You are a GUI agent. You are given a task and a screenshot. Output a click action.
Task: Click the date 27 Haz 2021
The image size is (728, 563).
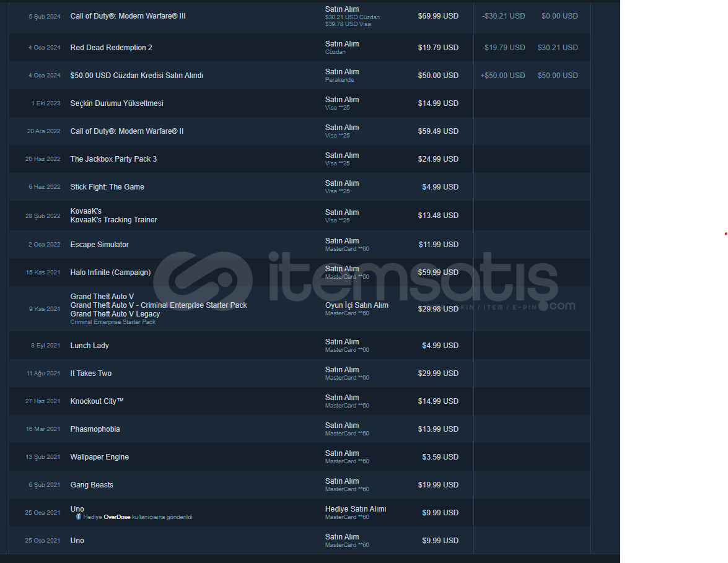coord(43,401)
